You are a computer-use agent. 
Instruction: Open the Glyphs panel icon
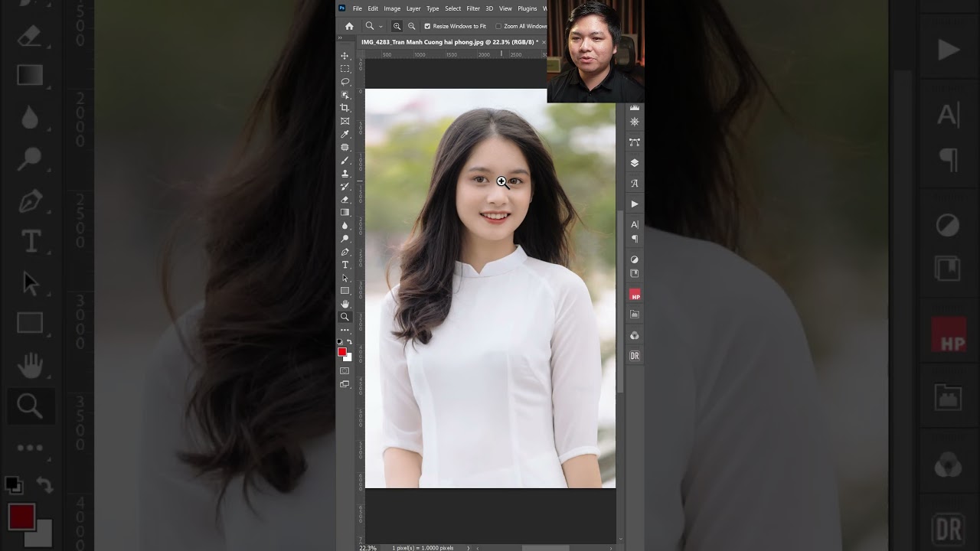point(635,184)
